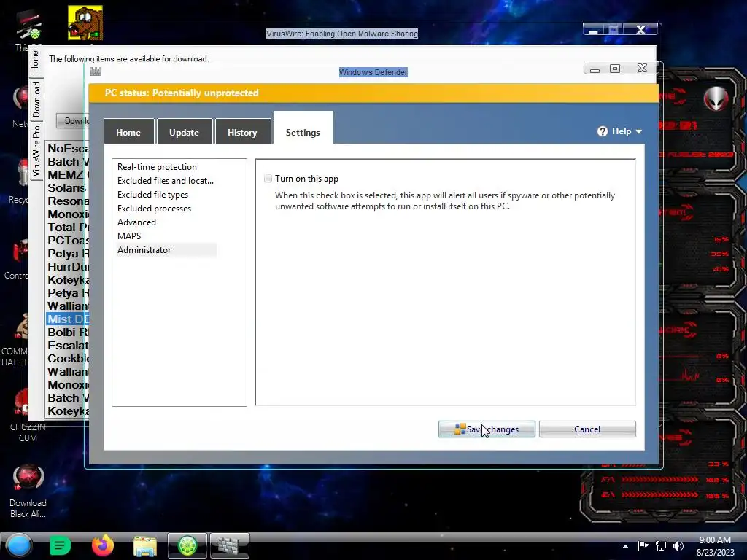The image size is (747, 560).
Task: Minimize the Windows Defender window
Action: (x=595, y=69)
